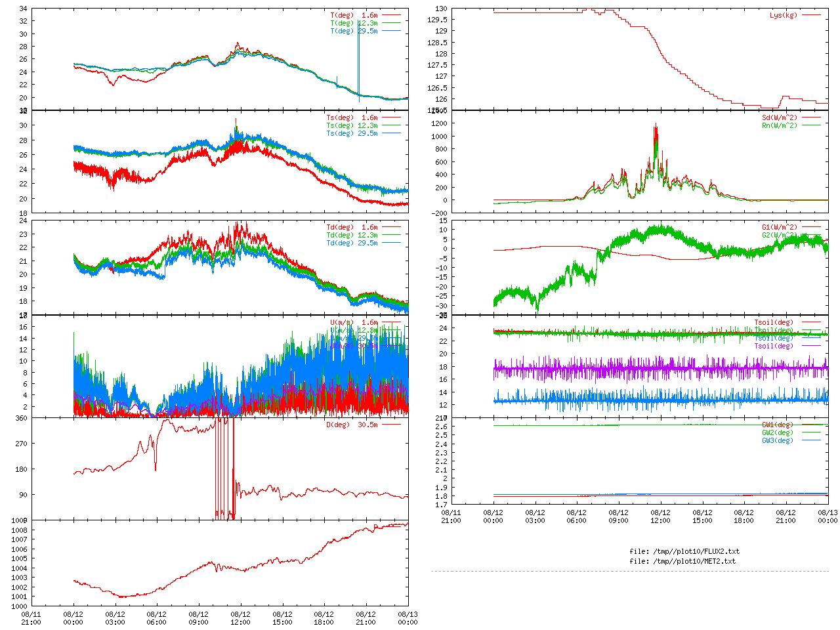Click the /tmp//plot10/MET2.txt file text
This screenshot has height=630, width=840.
coord(682,561)
